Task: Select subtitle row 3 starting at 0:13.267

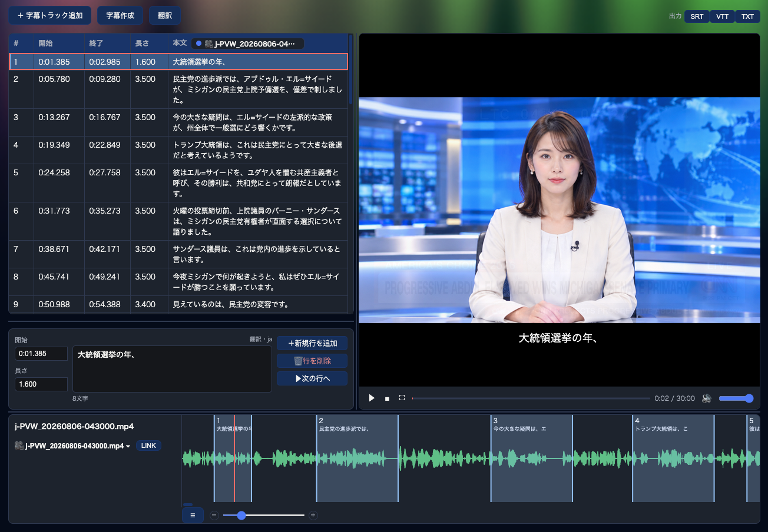Action: (x=178, y=122)
